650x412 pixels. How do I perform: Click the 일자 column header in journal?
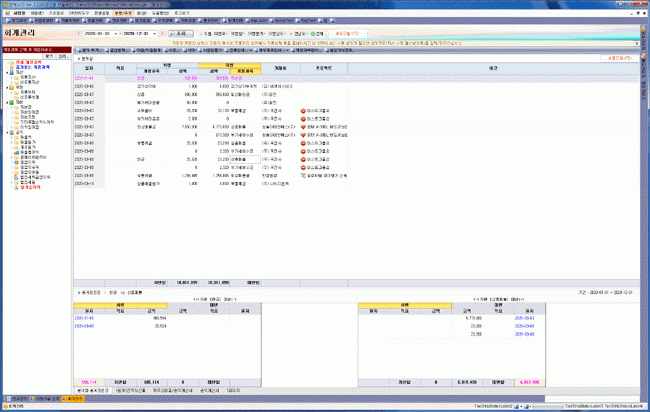89,68
